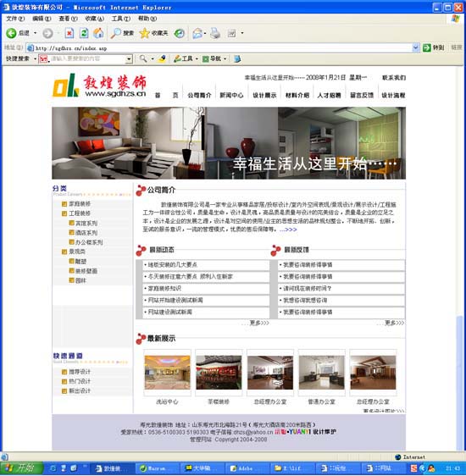
Task: Open 材料介绍 nav link
Action: (x=297, y=96)
